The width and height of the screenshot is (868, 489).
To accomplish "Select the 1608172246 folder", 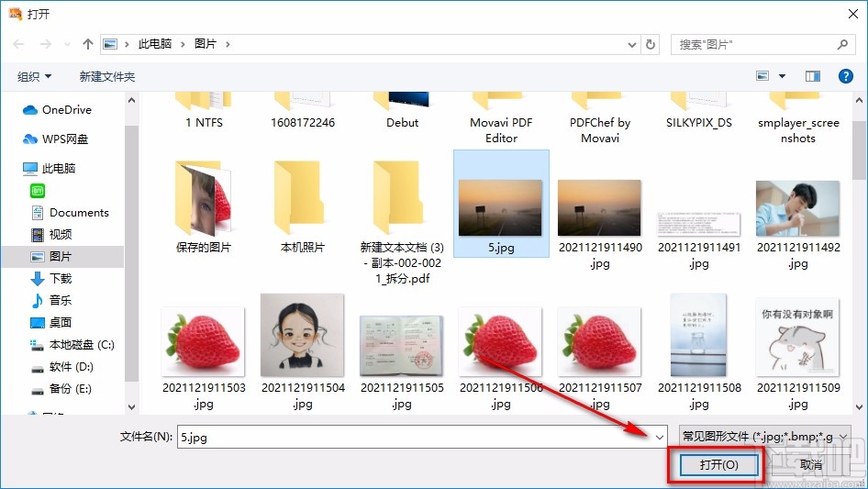I will 303,111.
